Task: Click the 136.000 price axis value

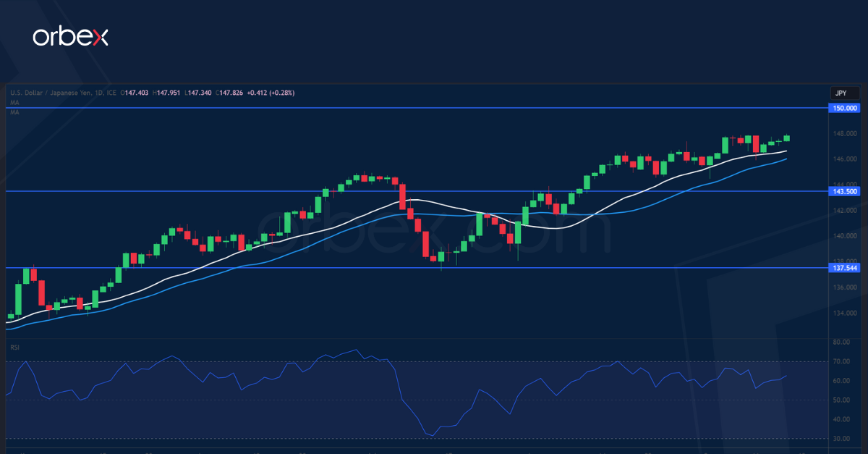Action: (846, 287)
